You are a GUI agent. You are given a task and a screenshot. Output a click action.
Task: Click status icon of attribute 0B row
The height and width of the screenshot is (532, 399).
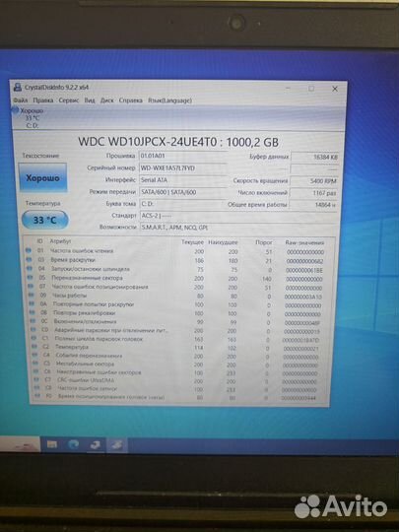(33, 312)
